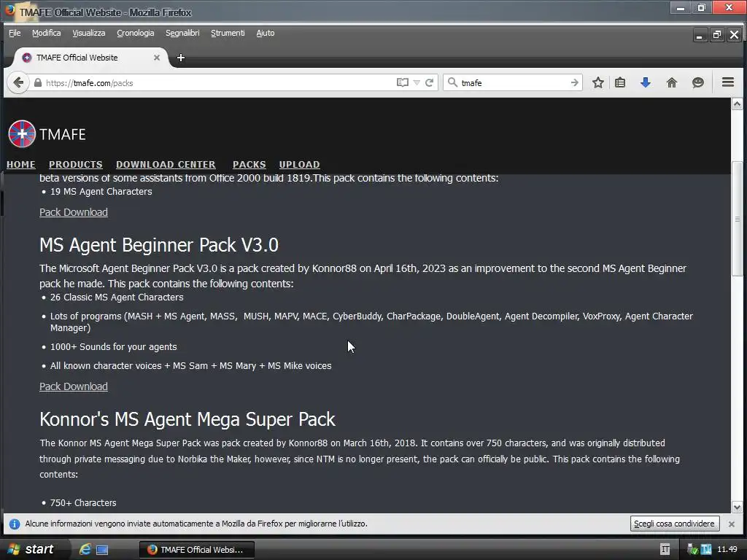Click the page scrollbar up arrow

click(x=737, y=104)
